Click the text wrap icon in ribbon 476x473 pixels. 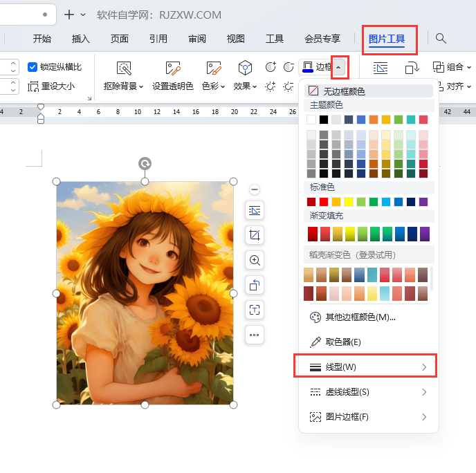pos(381,68)
